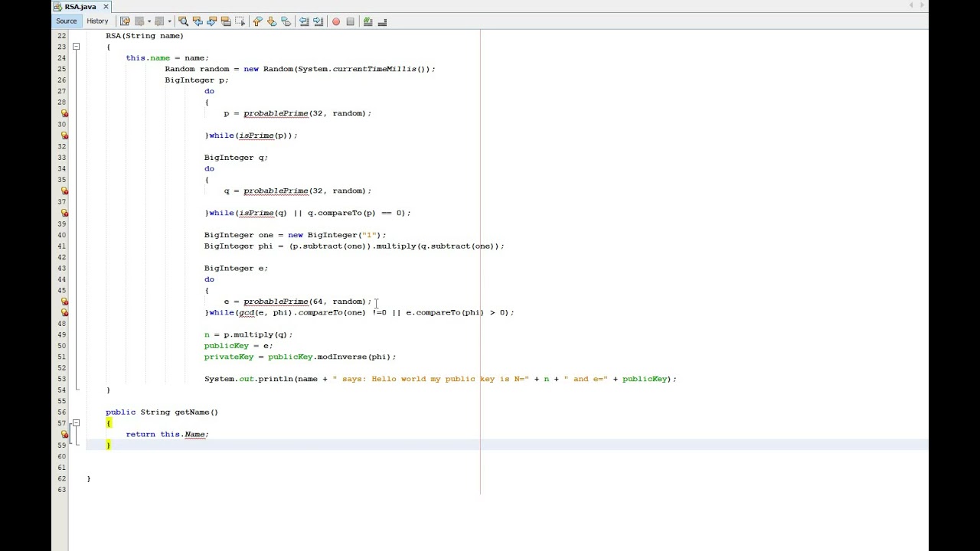The width and height of the screenshot is (980, 551).
Task: Click the Comment lines icon
Action: [367, 21]
